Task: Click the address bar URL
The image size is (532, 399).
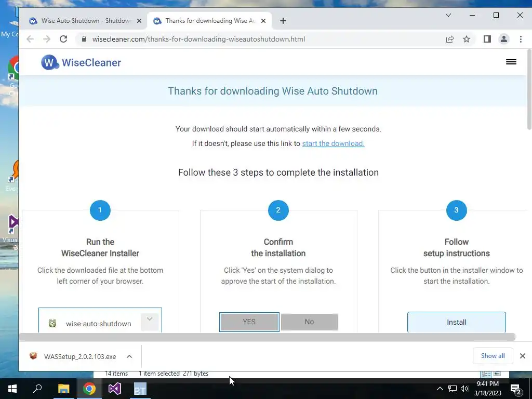Action: coord(198,39)
